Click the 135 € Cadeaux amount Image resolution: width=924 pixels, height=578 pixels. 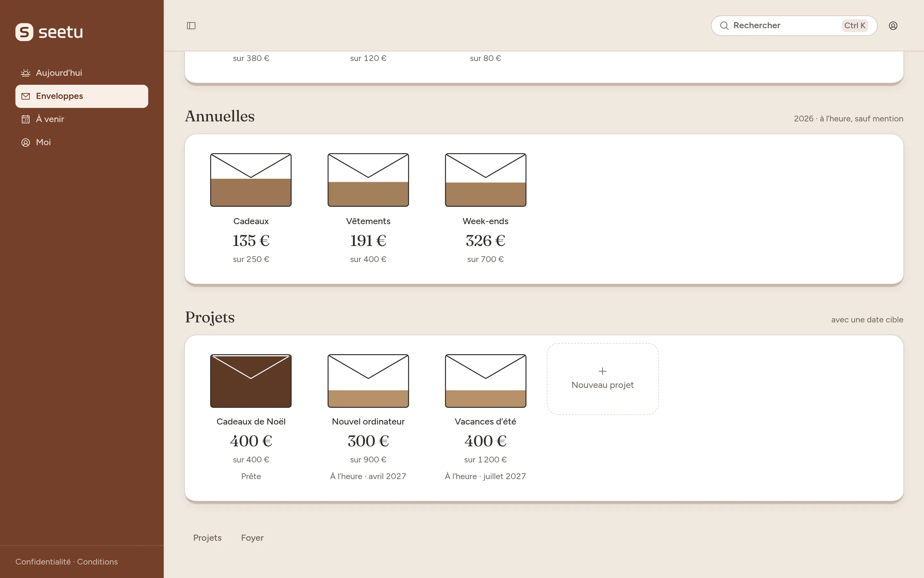pyautogui.click(x=251, y=241)
